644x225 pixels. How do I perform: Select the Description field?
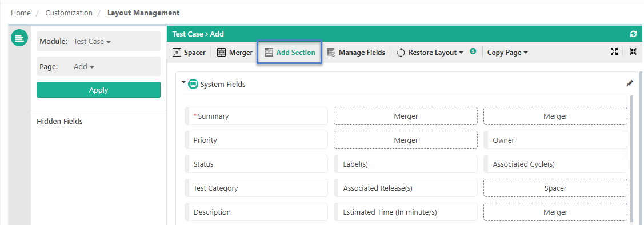click(256, 212)
